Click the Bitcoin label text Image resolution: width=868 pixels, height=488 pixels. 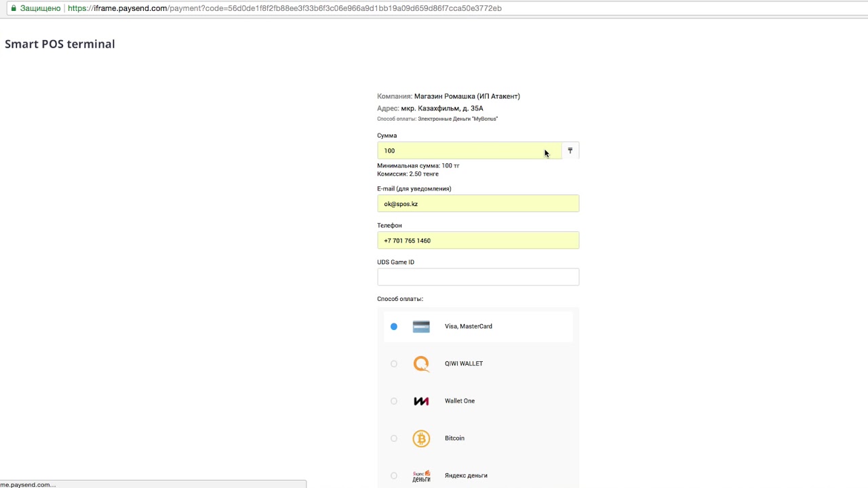(454, 439)
